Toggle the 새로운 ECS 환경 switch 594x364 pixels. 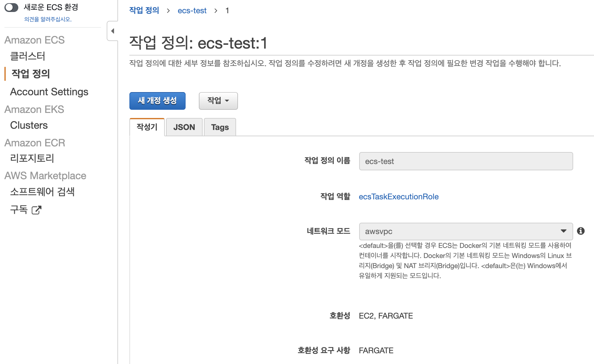point(11,8)
